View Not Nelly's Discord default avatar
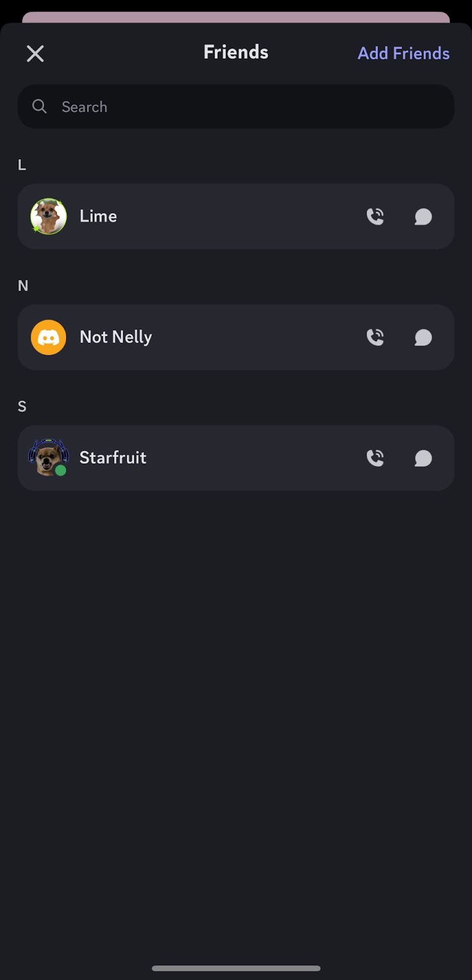The image size is (472, 980). (48, 337)
